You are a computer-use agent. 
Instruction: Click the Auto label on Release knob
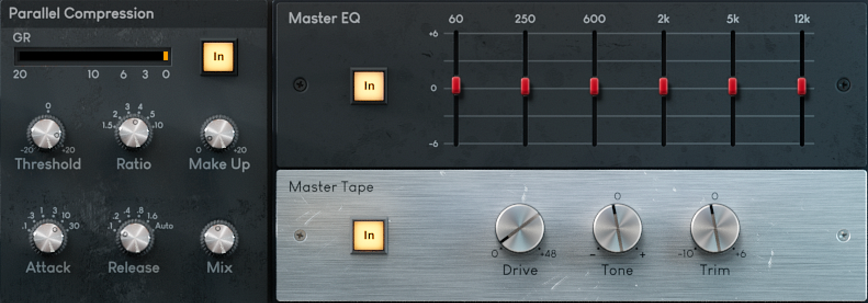164,226
